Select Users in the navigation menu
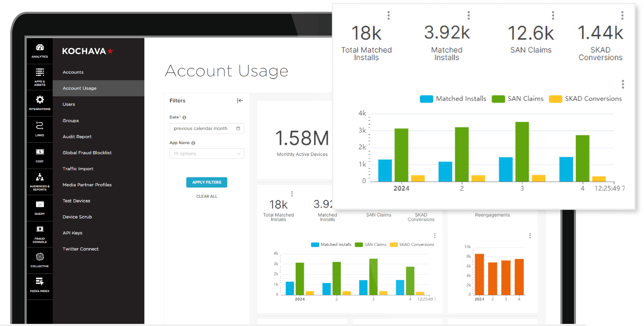The height and width of the screenshot is (326, 644). [98, 104]
